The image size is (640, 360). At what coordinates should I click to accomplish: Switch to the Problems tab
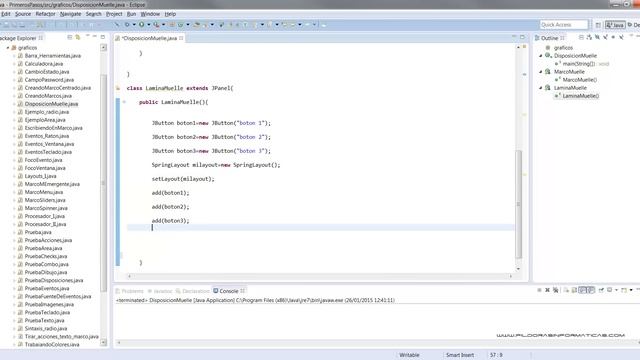(130, 291)
